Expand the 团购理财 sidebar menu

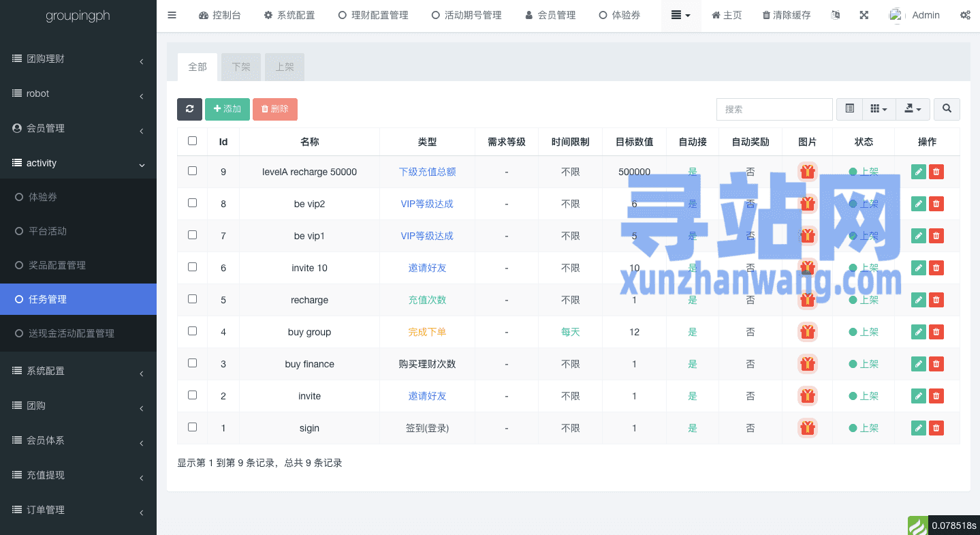tap(78, 59)
